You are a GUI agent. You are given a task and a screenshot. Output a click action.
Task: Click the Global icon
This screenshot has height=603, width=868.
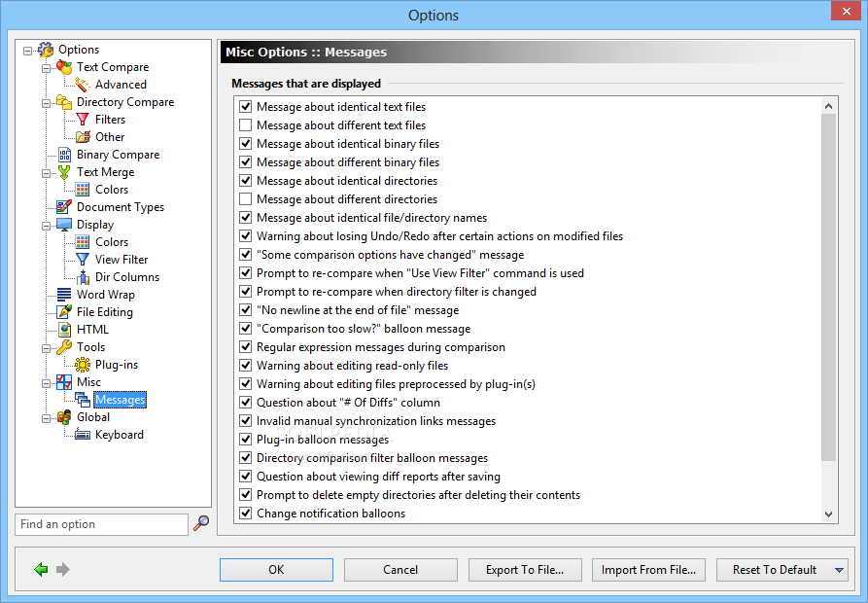(64, 417)
